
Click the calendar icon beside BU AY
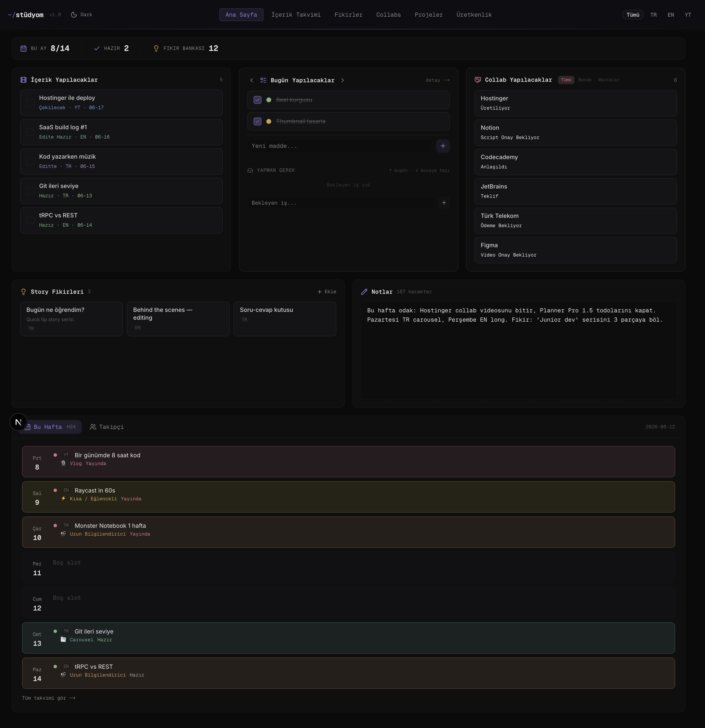coord(23,48)
